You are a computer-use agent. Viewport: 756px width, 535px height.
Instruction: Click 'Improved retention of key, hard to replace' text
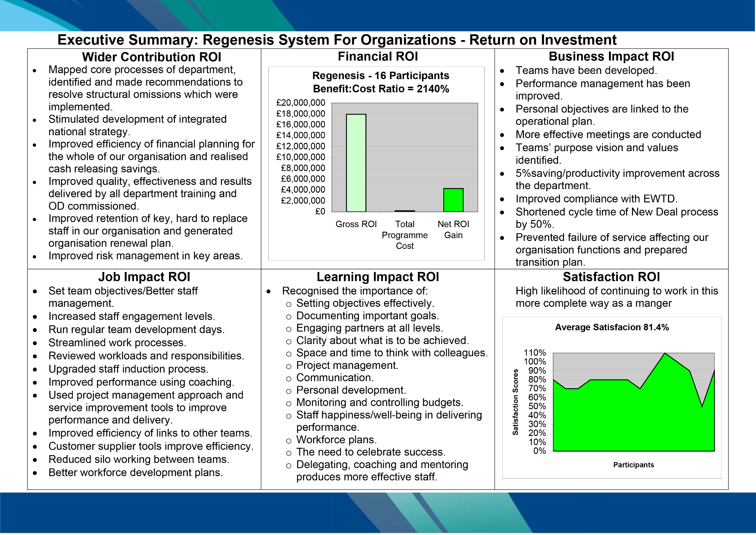point(148,218)
